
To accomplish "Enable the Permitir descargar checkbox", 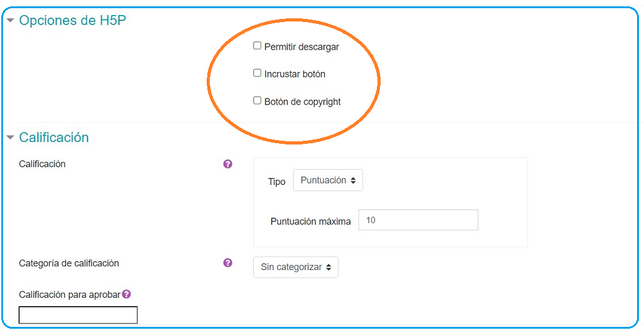I will (x=257, y=45).
